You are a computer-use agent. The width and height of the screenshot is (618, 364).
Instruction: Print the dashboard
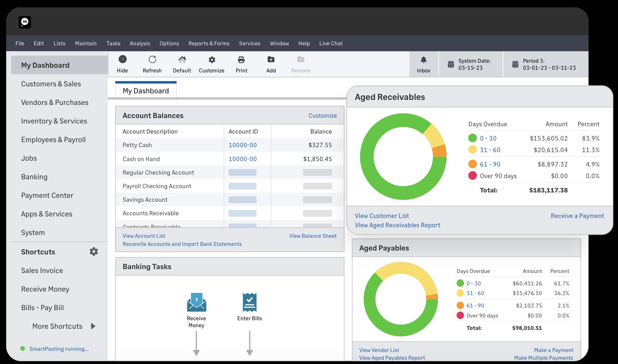(241, 60)
